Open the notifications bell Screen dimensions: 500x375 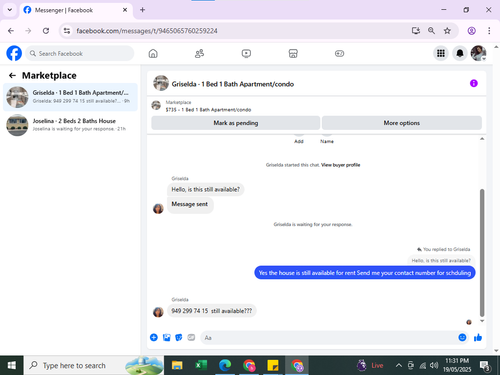point(460,53)
